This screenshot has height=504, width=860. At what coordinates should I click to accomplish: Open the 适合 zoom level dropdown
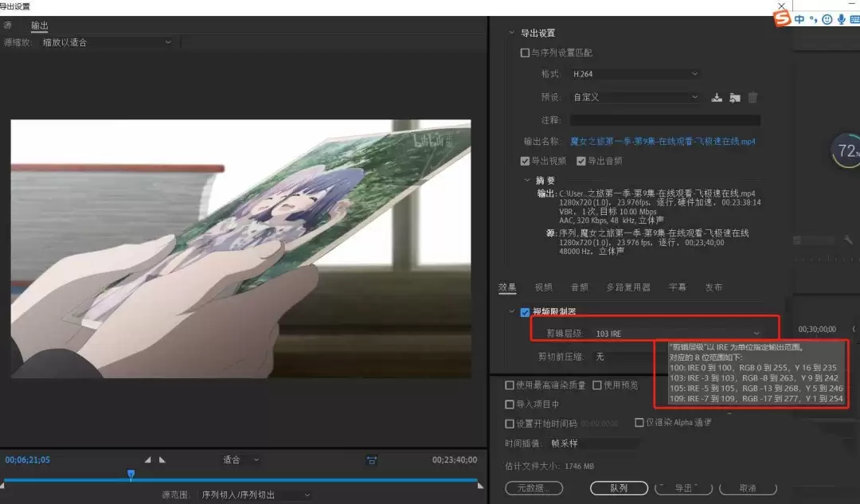click(x=240, y=459)
